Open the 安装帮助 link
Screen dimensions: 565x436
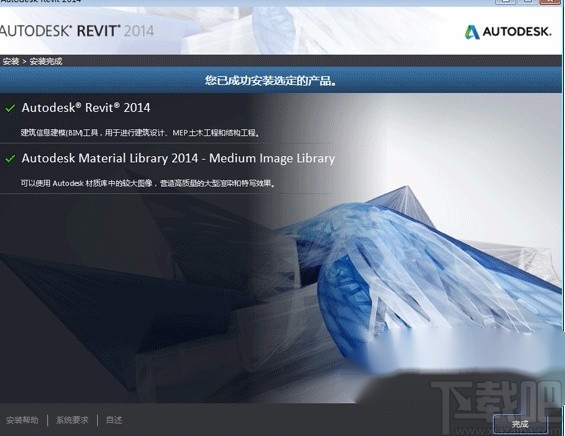coord(22,420)
